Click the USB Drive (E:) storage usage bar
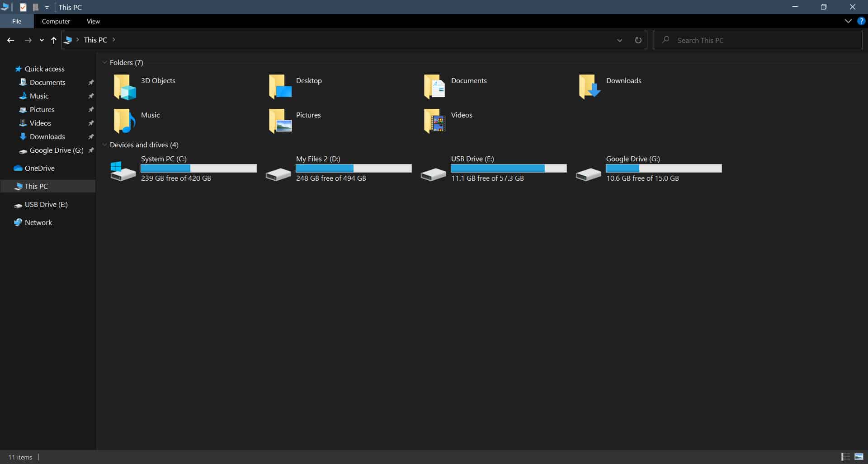This screenshot has height=464, width=868. [x=509, y=169]
